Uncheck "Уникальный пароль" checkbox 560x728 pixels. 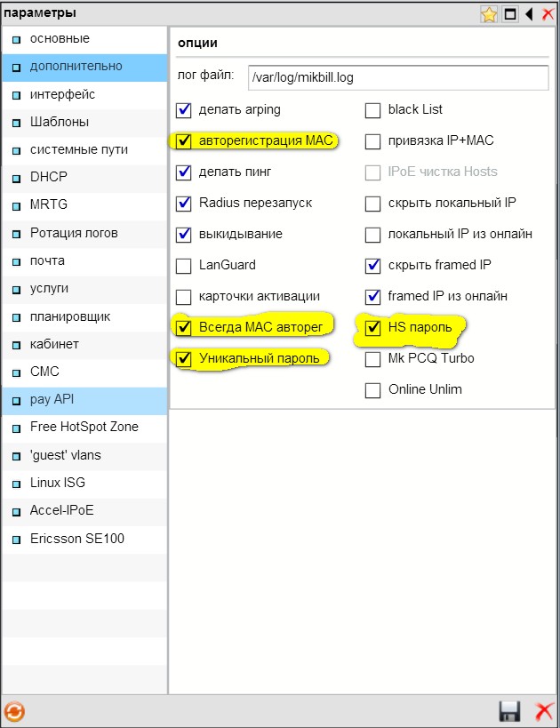[x=184, y=359]
